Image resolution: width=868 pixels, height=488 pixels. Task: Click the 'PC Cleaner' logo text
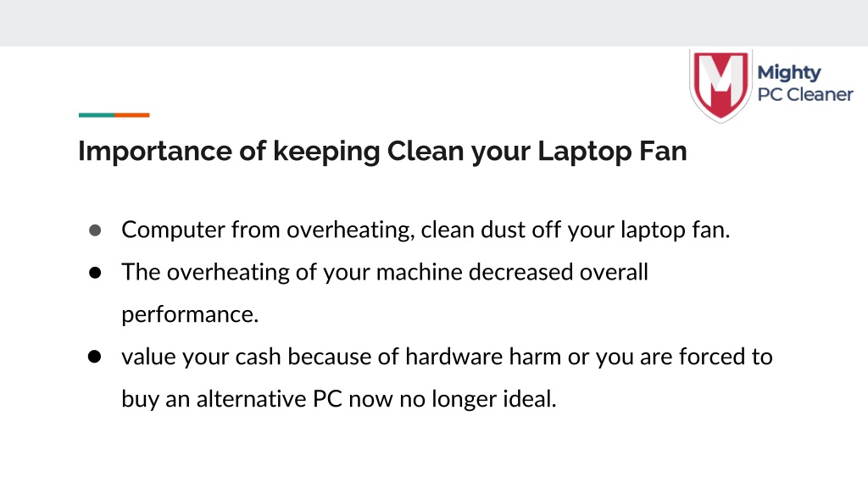pyautogui.click(x=805, y=95)
